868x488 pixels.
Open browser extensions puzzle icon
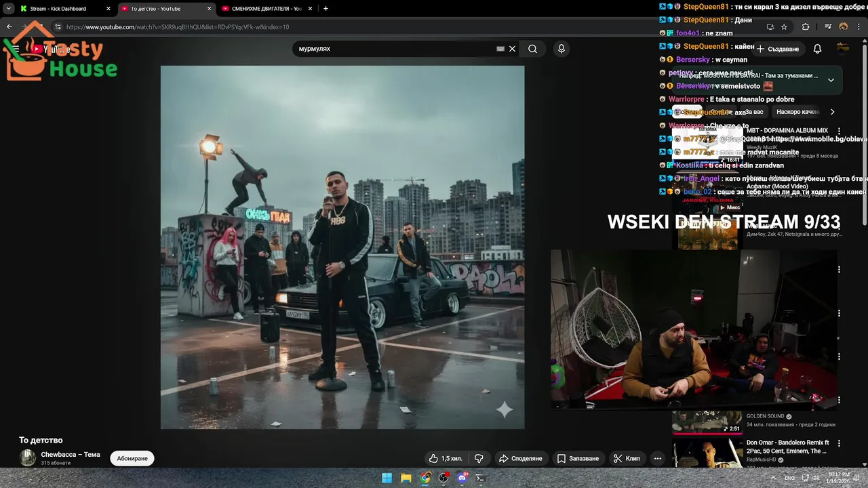(806, 27)
